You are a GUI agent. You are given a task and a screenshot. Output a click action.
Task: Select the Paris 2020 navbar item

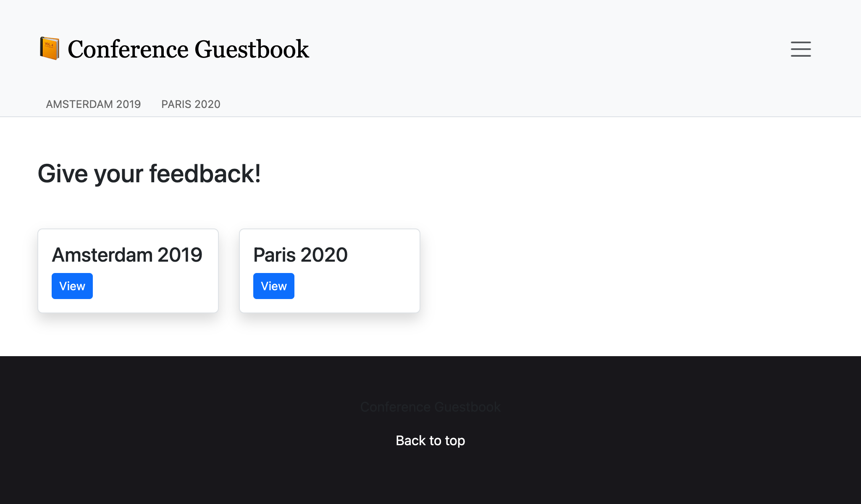191,104
